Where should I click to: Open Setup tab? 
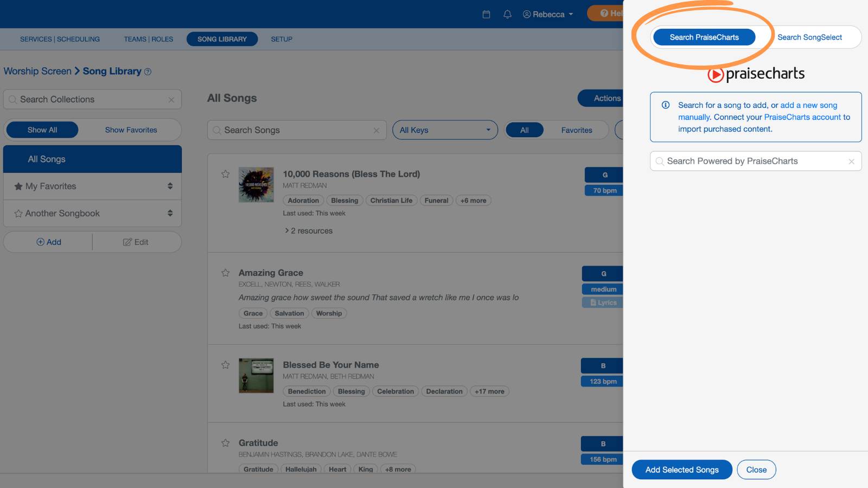click(x=282, y=39)
